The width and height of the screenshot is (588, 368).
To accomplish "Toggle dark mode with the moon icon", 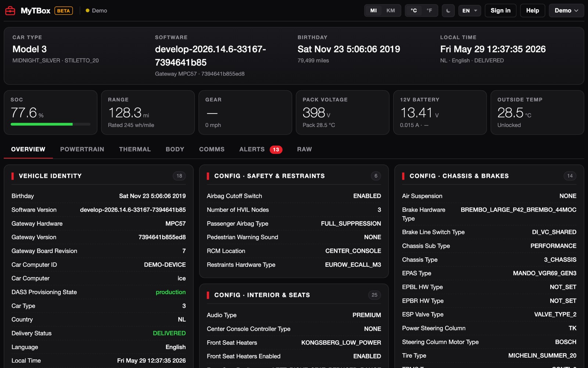I will 448,11.
